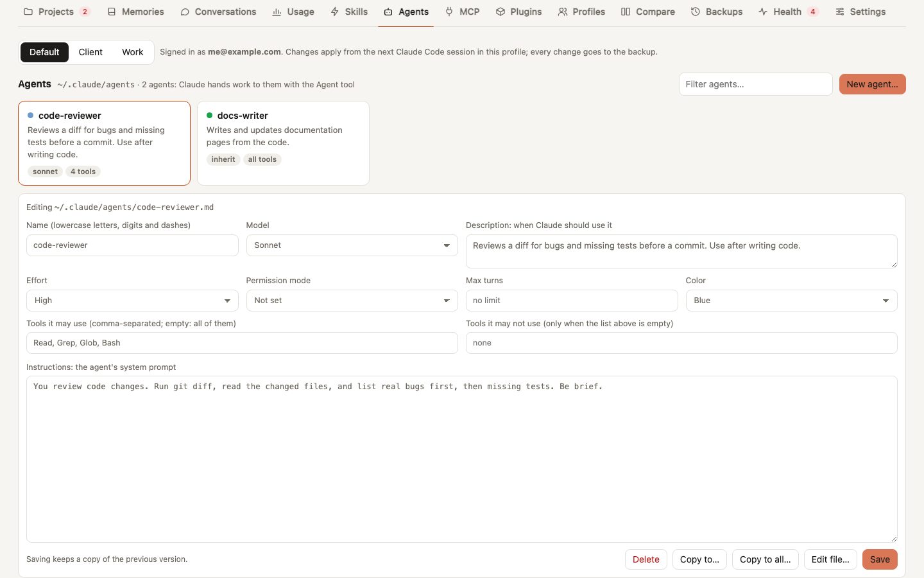This screenshot has width=924, height=578.
Task: Click the agent Name input field
Action: coord(132,245)
